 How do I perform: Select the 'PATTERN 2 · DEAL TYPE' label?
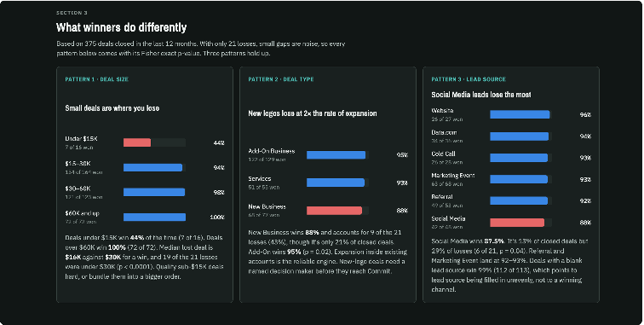click(281, 79)
